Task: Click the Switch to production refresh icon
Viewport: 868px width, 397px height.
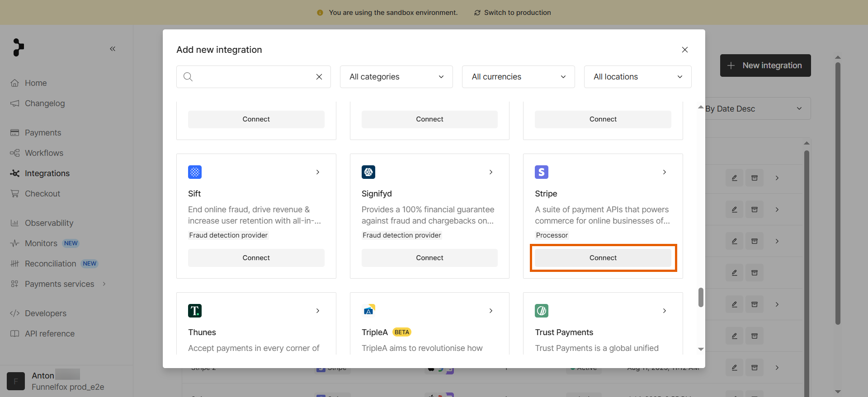Action: tap(477, 13)
